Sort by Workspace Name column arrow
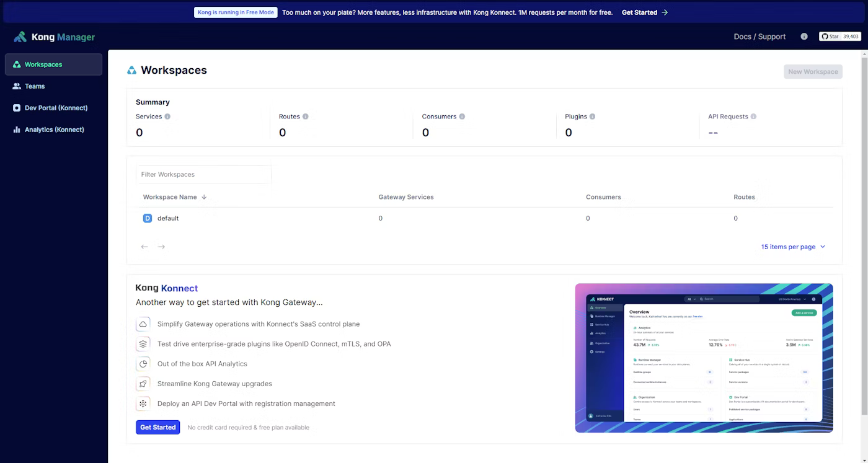This screenshot has height=463, width=868. tap(204, 197)
